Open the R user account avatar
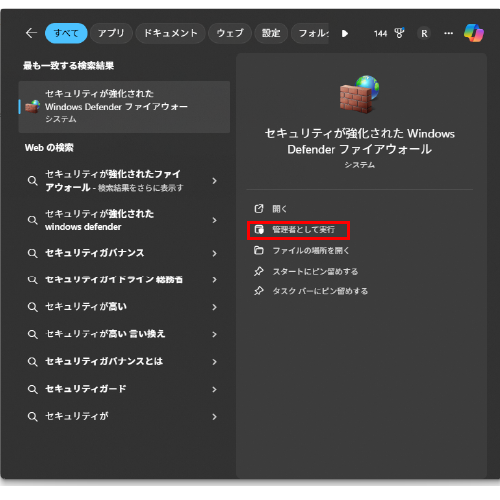The width and height of the screenshot is (500, 500). coord(424,33)
